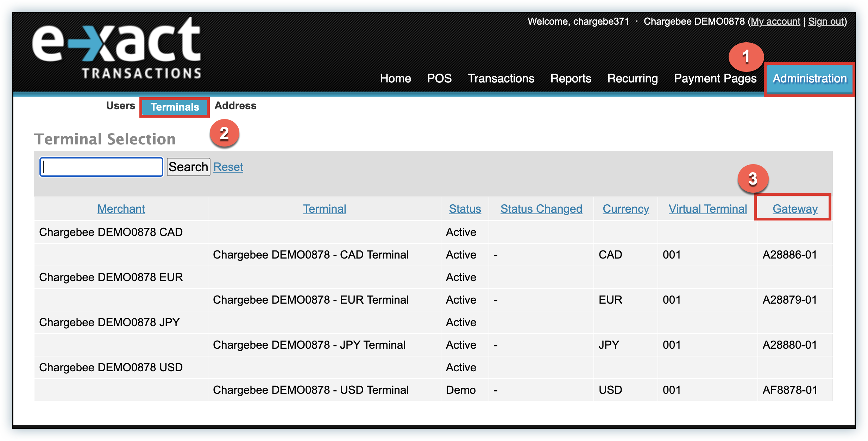The width and height of the screenshot is (868, 441).
Task: Click the E-xact Transactions logo
Action: point(117,48)
